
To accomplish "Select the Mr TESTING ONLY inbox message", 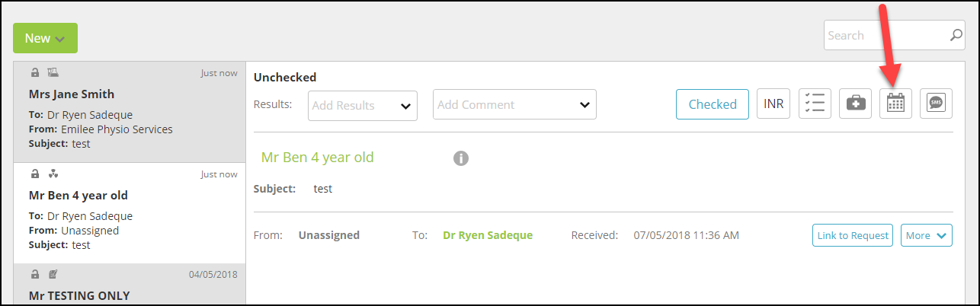I will [130, 285].
